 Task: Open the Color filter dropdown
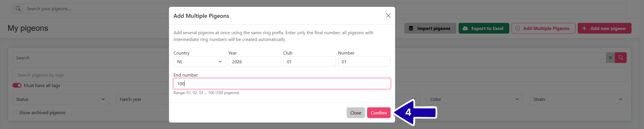tap(474, 99)
